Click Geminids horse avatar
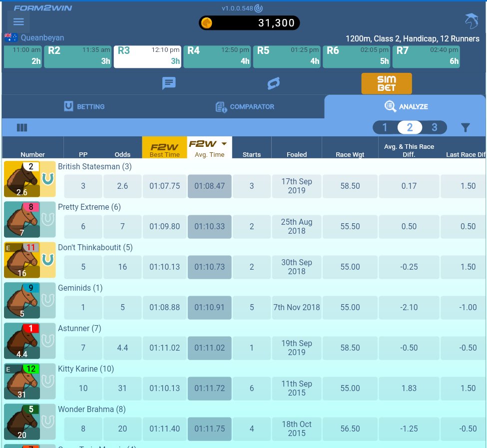 coord(22,300)
